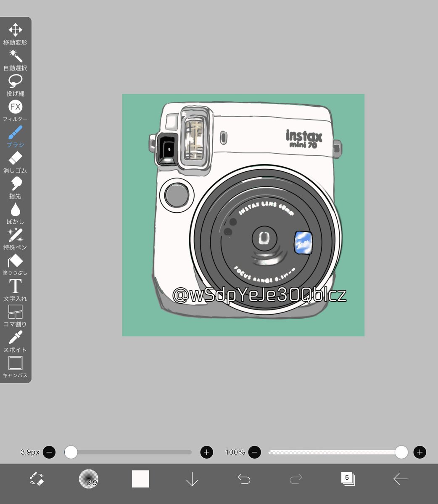
Task: Toggle brush and eraser switch icon
Action: (37, 479)
